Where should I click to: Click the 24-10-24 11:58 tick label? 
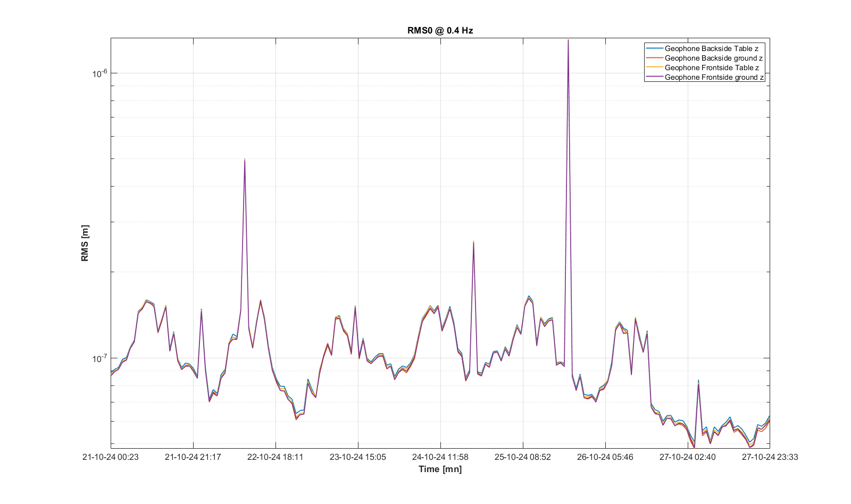pos(440,457)
